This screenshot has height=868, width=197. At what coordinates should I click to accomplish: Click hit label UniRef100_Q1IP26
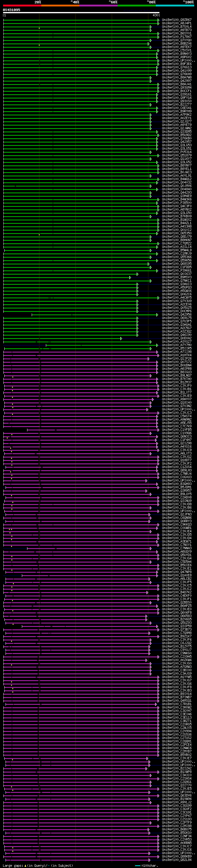point(177,358)
